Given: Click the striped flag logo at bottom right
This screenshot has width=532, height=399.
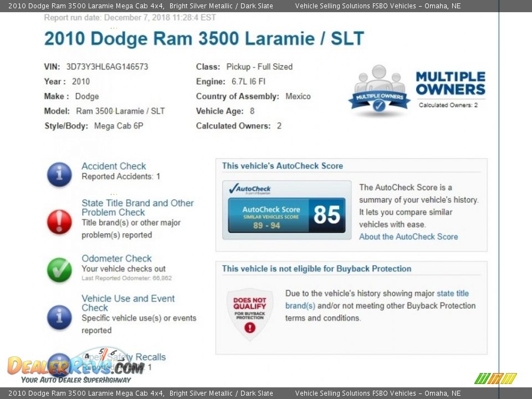Looking at the screenshot, I should [495, 378].
